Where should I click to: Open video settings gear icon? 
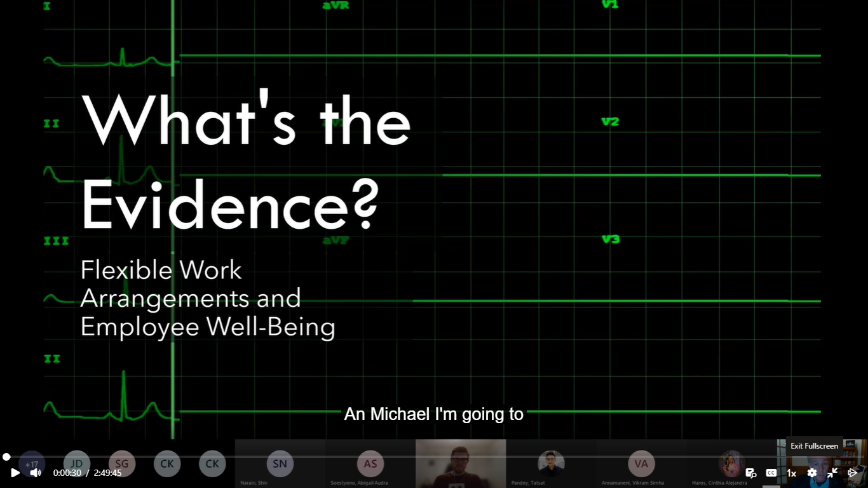pyautogui.click(x=811, y=473)
